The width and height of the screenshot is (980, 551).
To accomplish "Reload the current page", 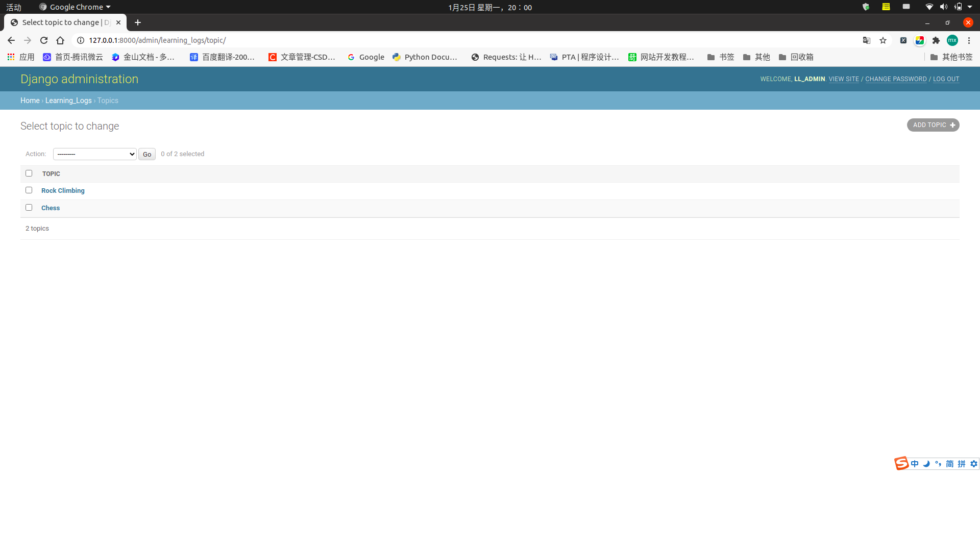I will click(x=44, y=40).
